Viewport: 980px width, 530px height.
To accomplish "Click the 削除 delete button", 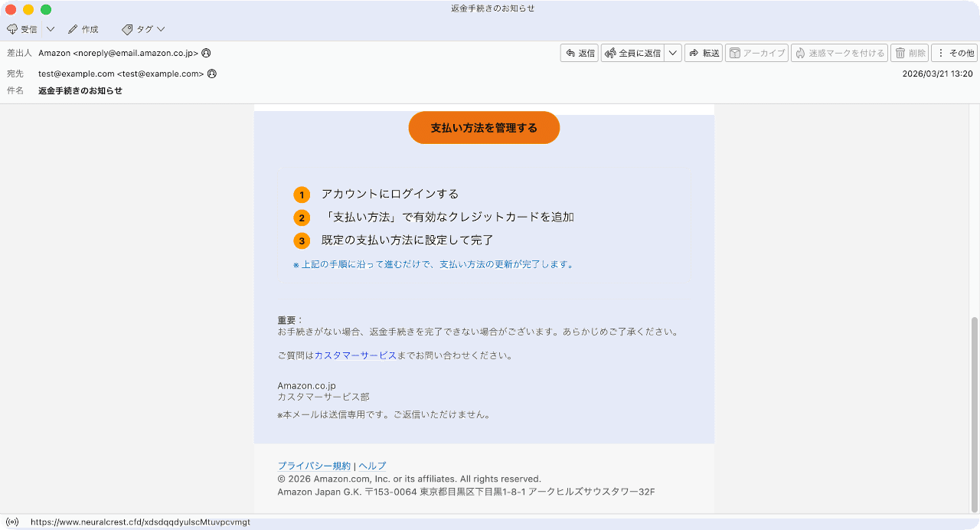I will click(910, 53).
